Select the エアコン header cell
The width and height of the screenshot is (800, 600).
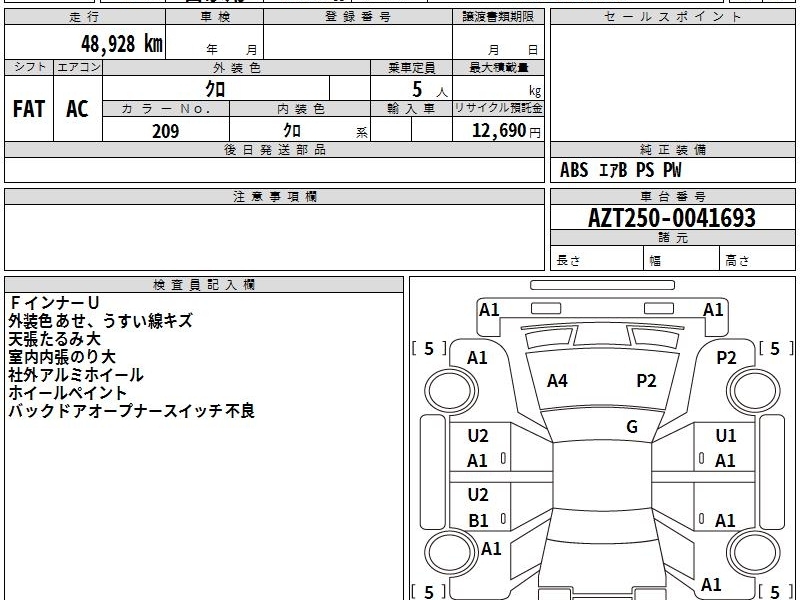point(78,67)
